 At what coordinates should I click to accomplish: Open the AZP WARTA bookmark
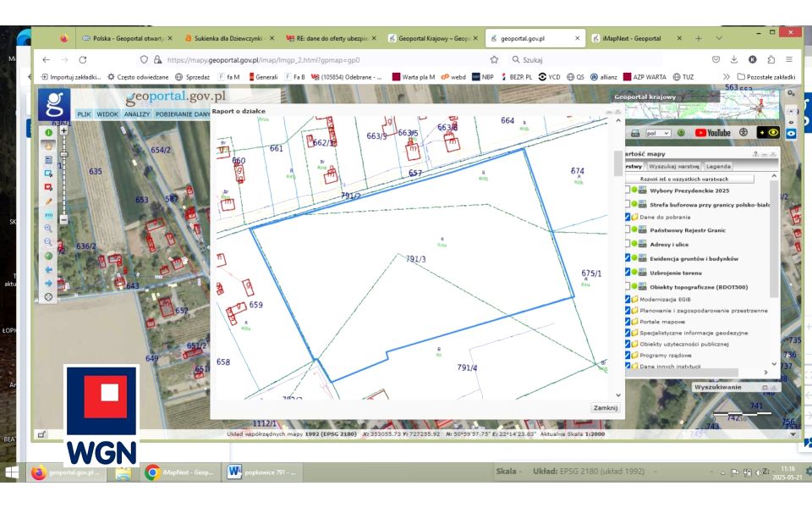point(645,77)
